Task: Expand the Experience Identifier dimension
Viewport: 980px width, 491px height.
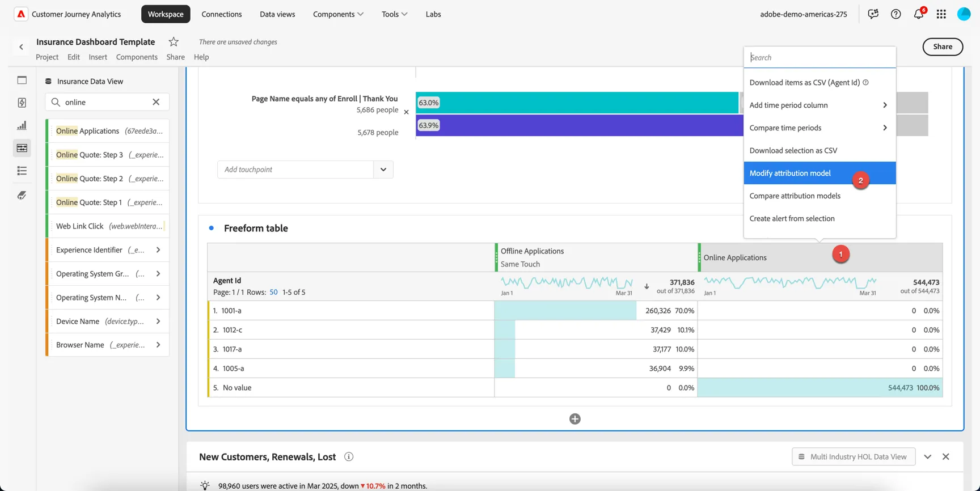Action: (158, 250)
